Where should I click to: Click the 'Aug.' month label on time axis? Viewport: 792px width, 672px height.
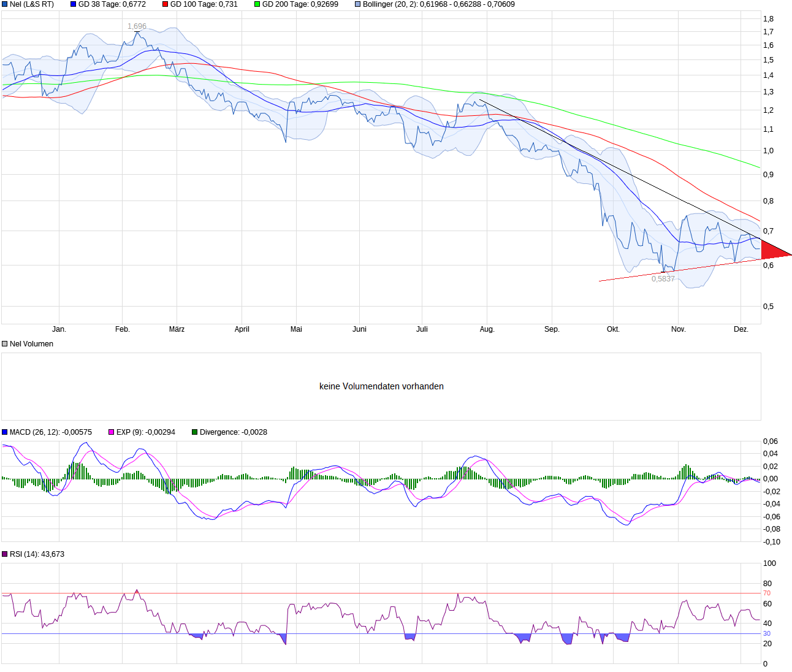coord(487,329)
